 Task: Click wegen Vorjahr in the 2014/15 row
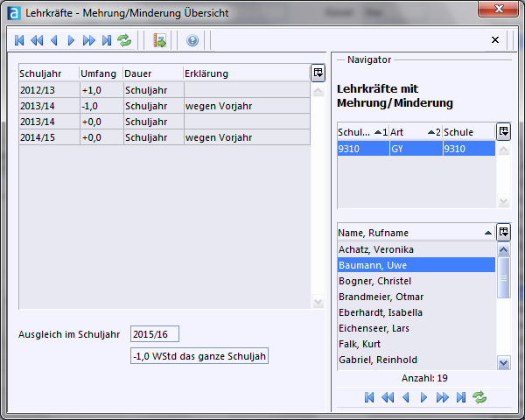(x=219, y=137)
